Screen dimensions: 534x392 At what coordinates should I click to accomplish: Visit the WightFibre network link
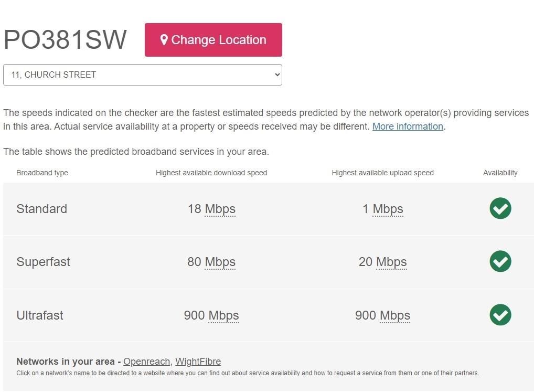point(198,362)
